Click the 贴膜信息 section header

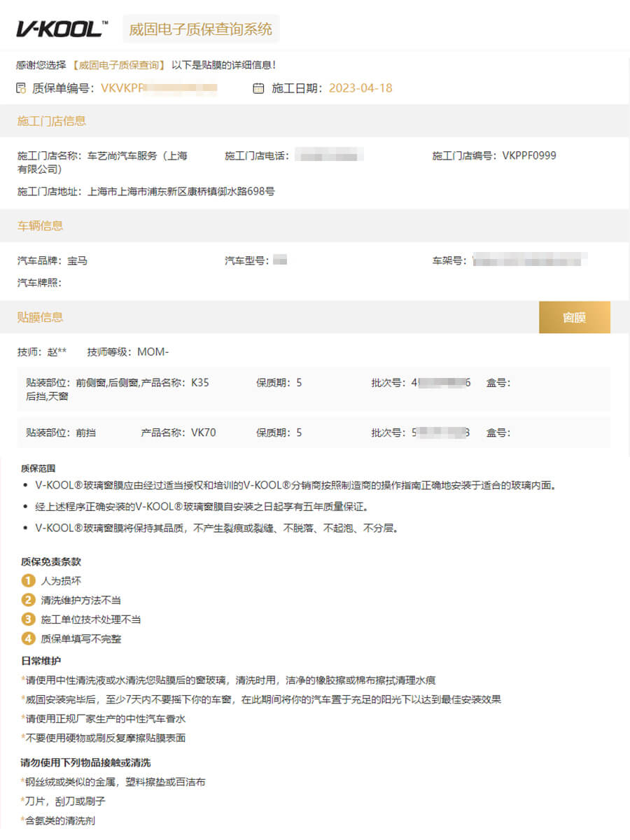(40, 317)
